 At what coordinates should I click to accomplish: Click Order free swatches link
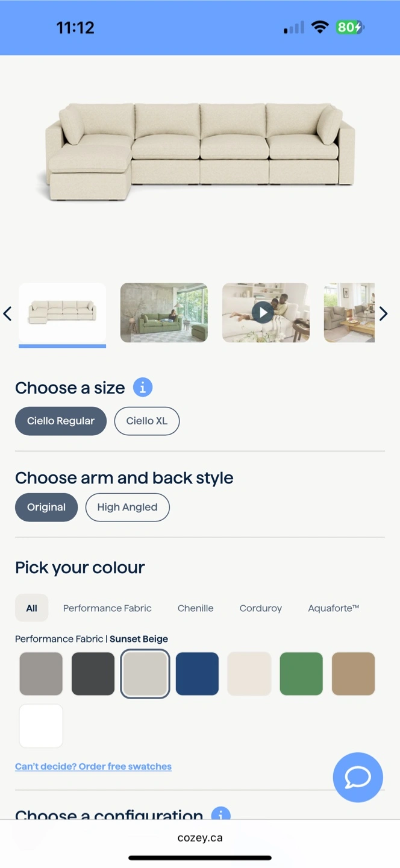coord(93,767)
